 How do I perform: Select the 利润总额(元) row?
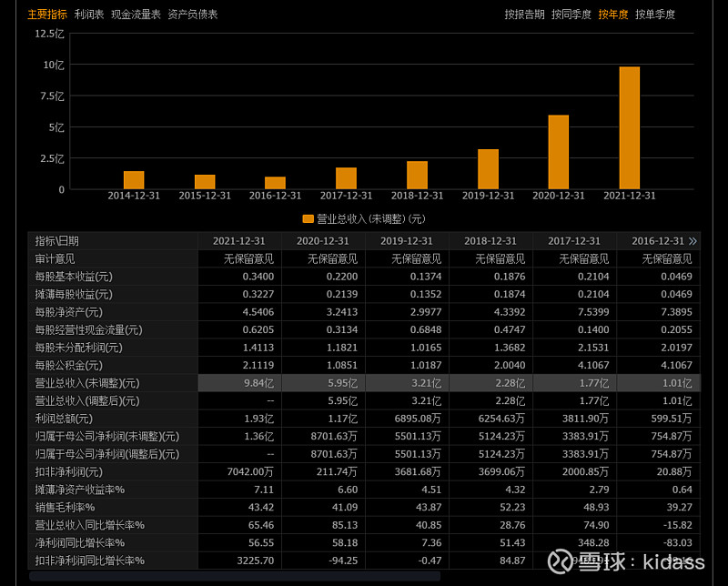click(x=364, y=419)
